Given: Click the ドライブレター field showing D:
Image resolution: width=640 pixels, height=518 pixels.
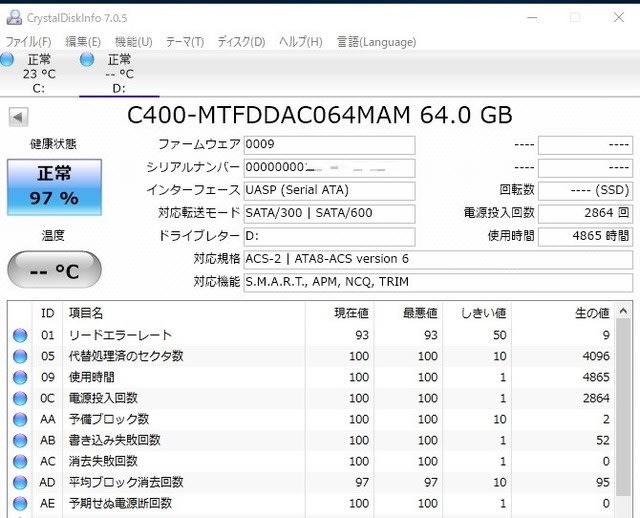Looking at the screenshot, I should pyautogui.click(x=329, y=236).
